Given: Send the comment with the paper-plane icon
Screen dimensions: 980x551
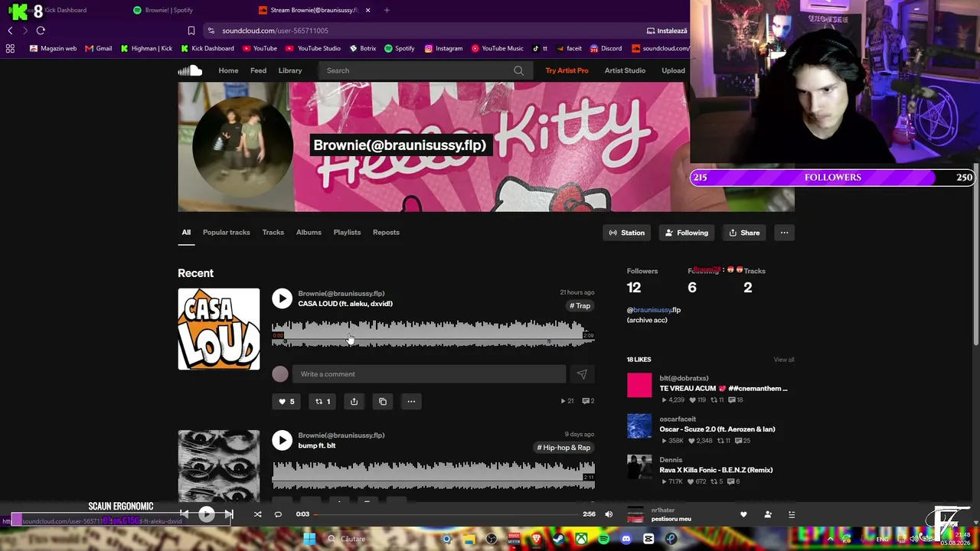Looking at the screenshot, I should (x=582, y=374).
